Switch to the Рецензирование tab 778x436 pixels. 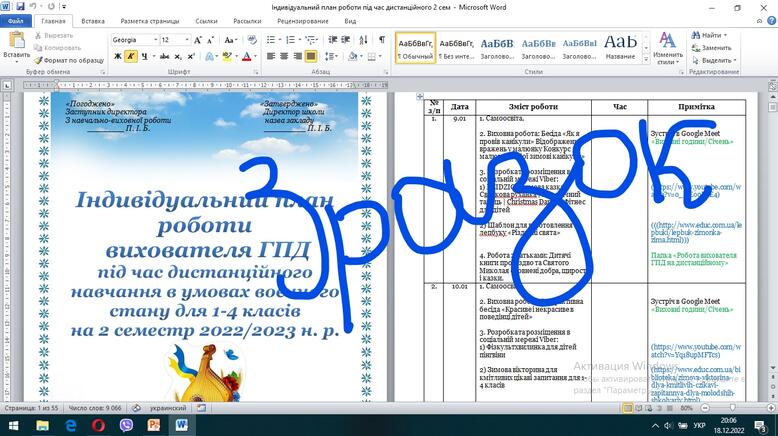coord(303,21)
